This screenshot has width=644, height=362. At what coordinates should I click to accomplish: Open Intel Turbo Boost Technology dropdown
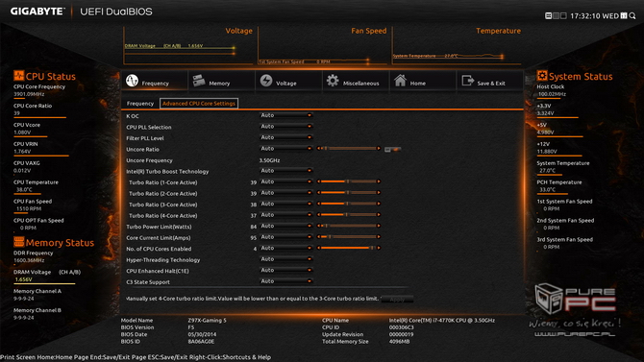point(285,171)
